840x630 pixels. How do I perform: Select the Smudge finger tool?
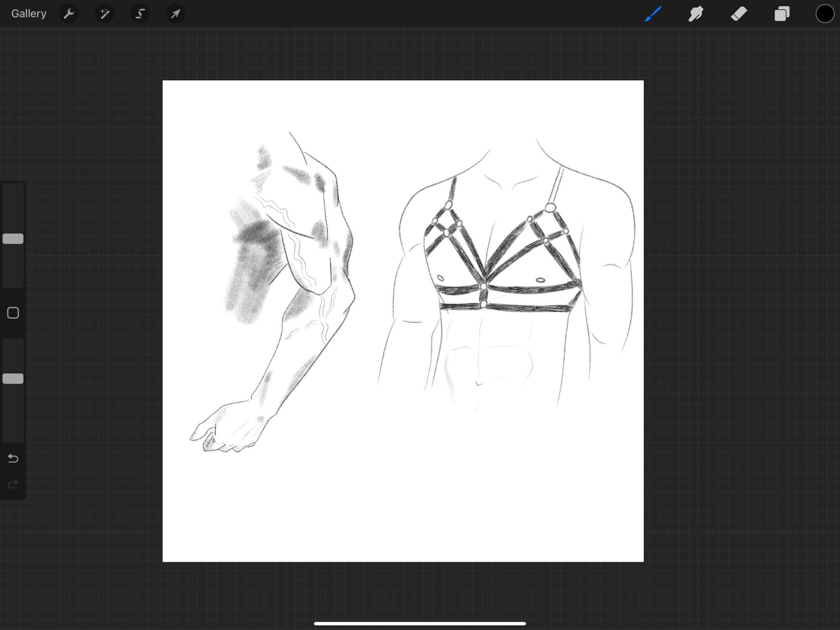pyautogui.click(x=696, y=14)
